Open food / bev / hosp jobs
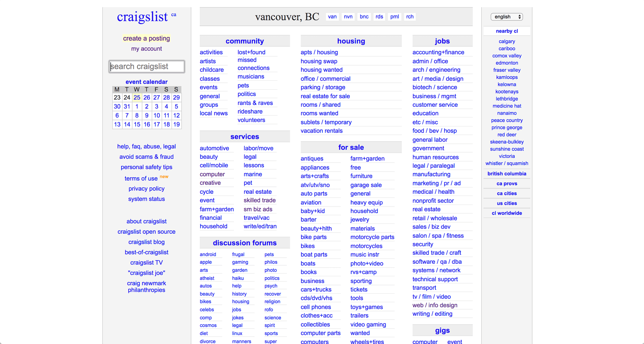644x344 pixels. click(434, 131)
